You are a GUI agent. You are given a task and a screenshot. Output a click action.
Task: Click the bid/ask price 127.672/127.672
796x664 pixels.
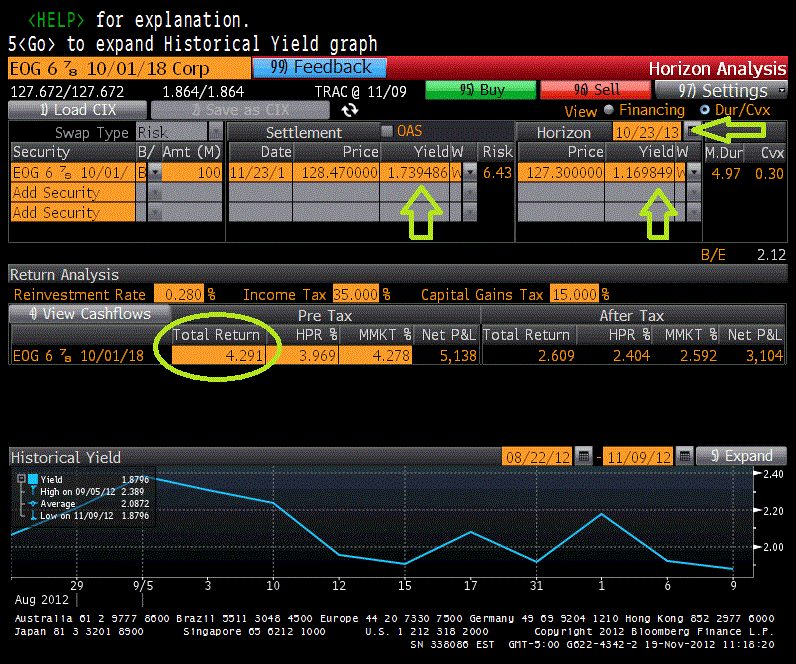coord(67,92)
